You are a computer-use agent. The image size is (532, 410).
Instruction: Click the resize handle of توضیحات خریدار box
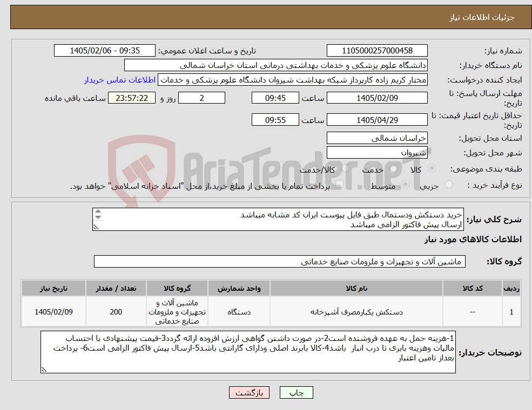coord(43,370)
